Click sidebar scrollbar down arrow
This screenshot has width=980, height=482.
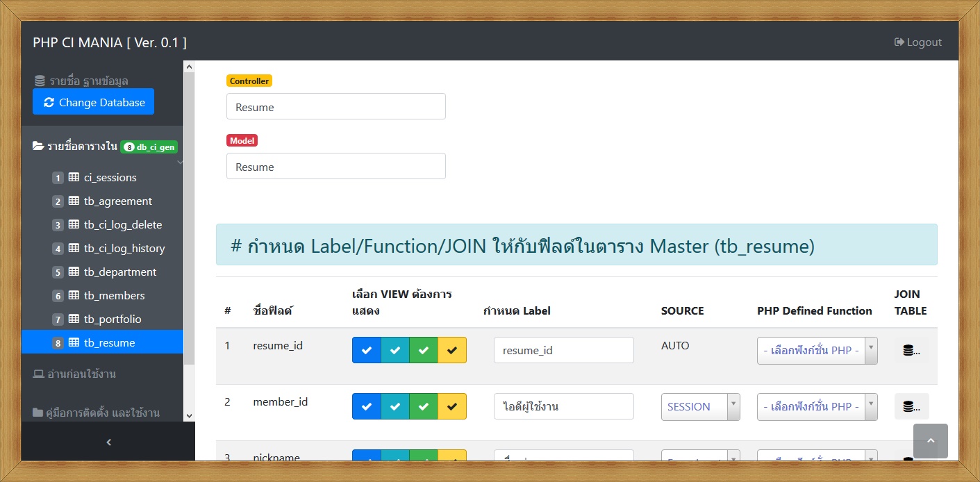tap(189, 415)
